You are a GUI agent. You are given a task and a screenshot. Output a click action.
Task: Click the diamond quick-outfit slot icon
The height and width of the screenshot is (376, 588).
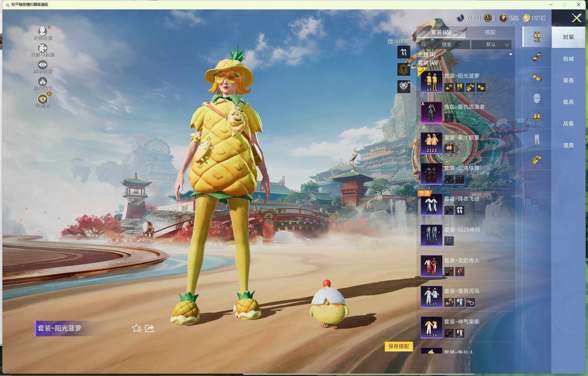pos(404,87)
